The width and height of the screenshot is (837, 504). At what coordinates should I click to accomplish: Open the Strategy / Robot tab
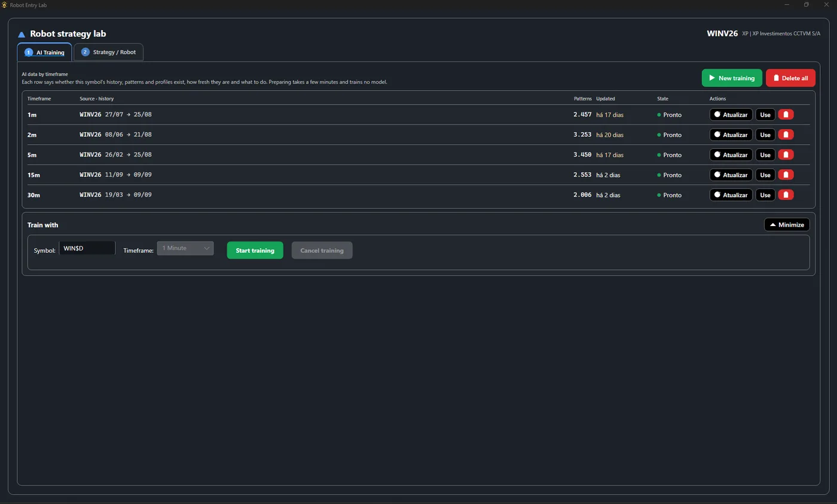pyautogui.click(x=108, y=52)
